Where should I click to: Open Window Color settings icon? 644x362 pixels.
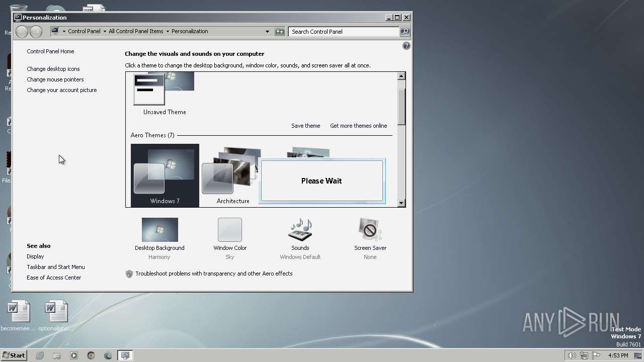pyautogui.click(x=230, y=230)
